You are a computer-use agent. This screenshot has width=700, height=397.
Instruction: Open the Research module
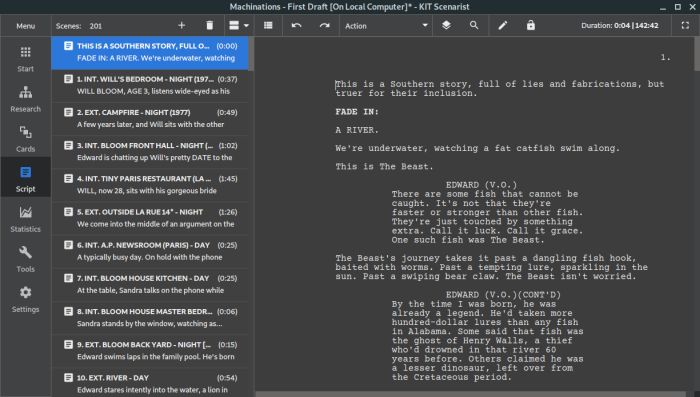click(x=25, y=99)
